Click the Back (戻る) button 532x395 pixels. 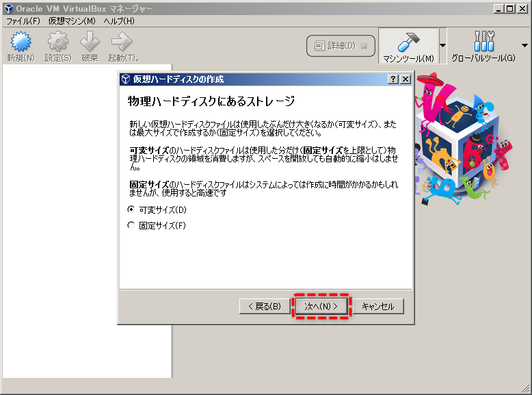pyautogui.click(x=265, y=307)
